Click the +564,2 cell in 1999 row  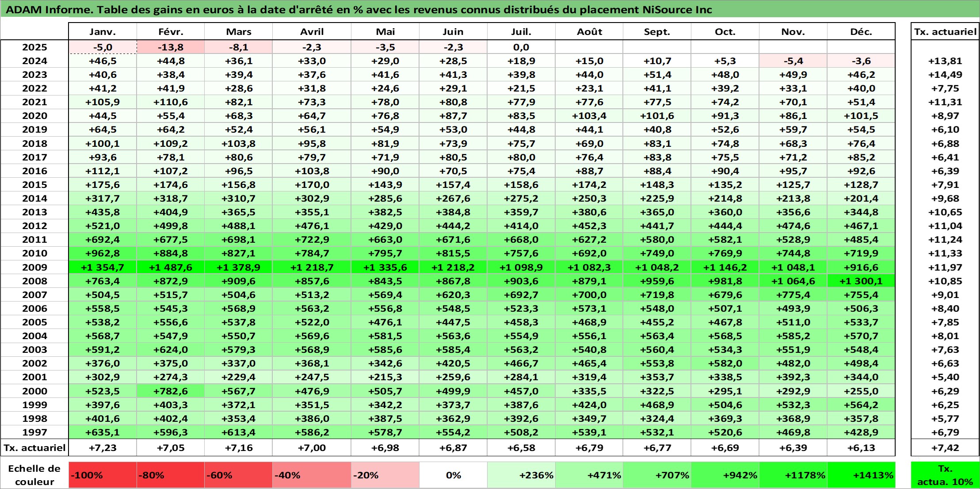(861, 405)
